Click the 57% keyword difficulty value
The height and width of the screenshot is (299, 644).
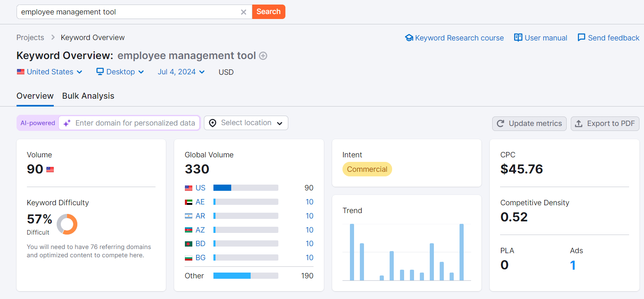40,219
